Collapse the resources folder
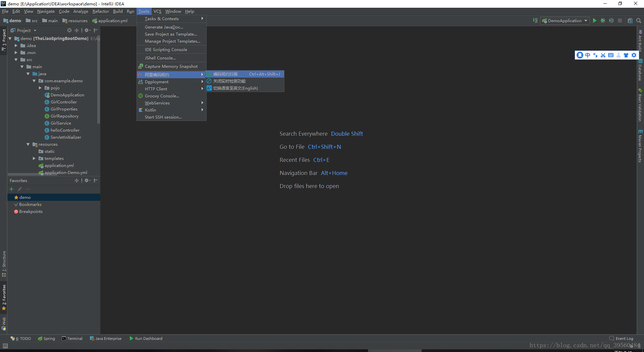644x352 pixels. click(28, 144)
